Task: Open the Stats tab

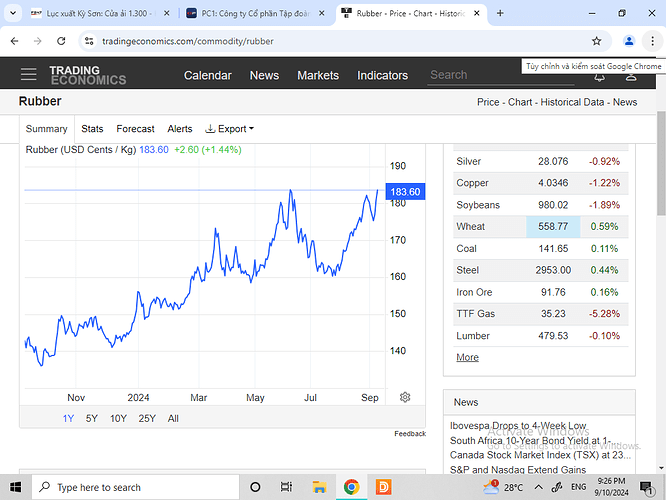Action: (x=92, y=129)
